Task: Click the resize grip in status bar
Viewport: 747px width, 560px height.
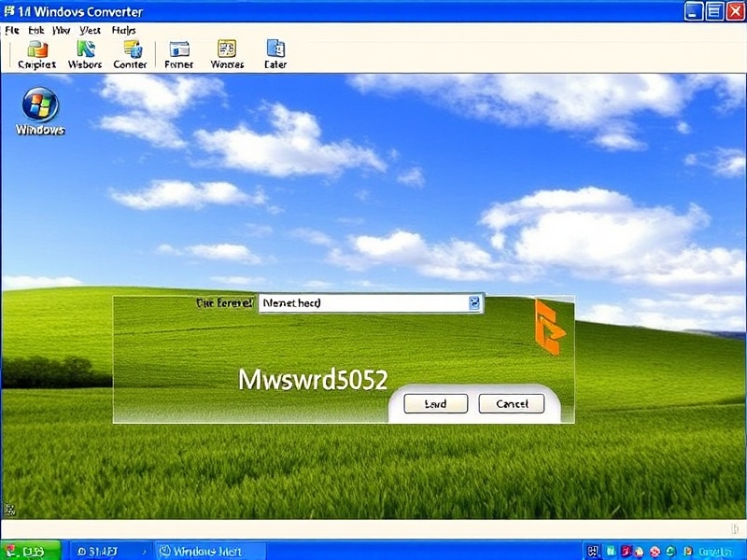Action: 735,528
